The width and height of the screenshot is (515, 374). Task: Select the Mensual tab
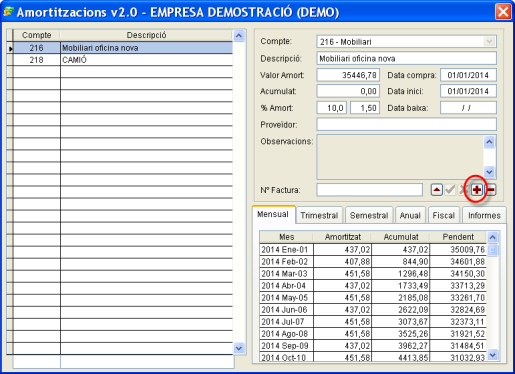pyautogui.click(x=273, y=214)
